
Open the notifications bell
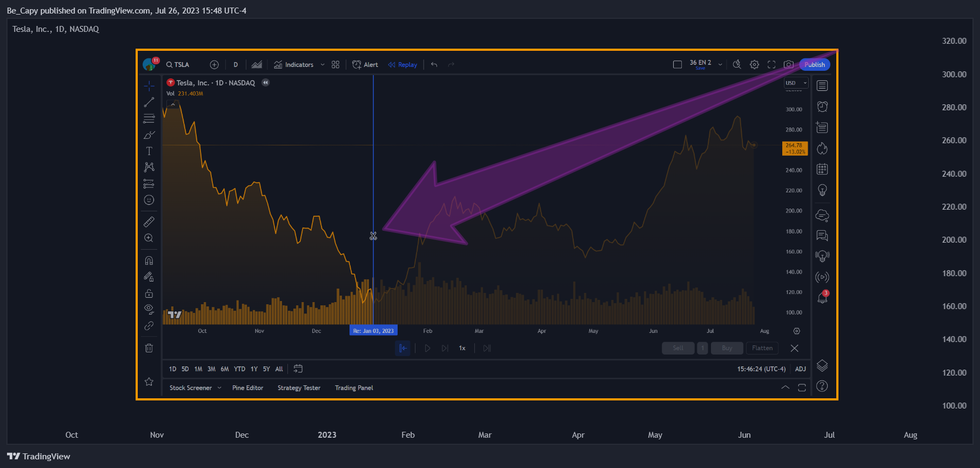(x=822, y=298)
